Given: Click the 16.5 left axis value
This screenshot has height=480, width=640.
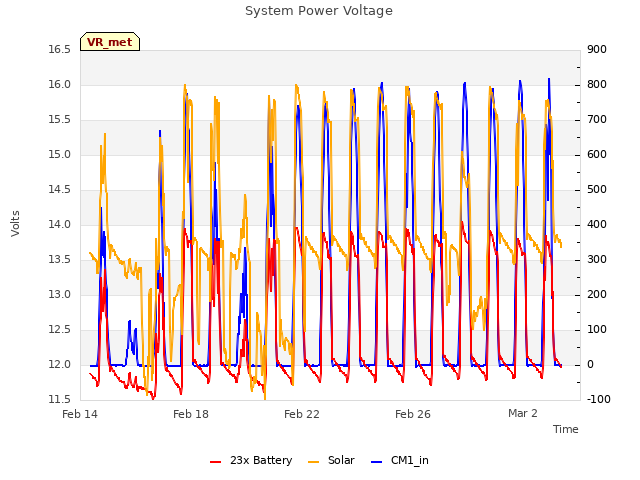Looking at the screenshot, I should [60, 49].
